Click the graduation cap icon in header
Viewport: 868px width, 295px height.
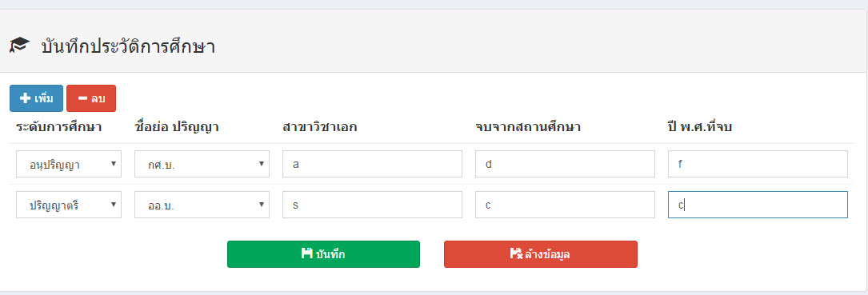pyautogui.click(x=19, y=46)
